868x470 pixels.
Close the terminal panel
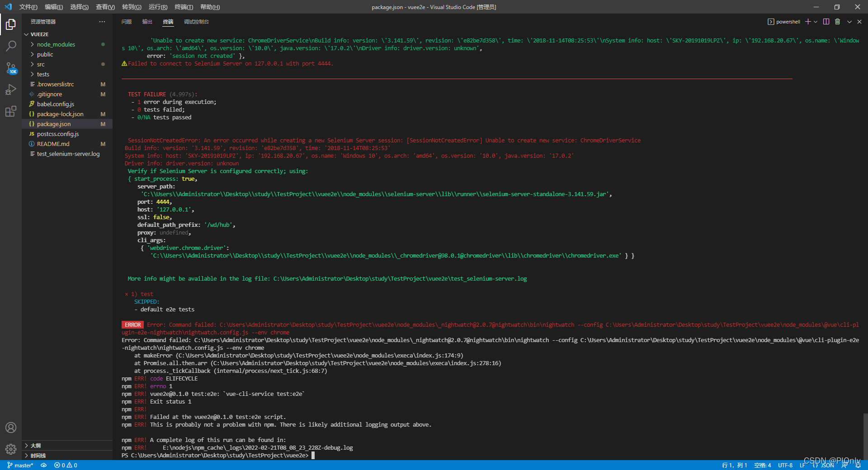(859, 22)
